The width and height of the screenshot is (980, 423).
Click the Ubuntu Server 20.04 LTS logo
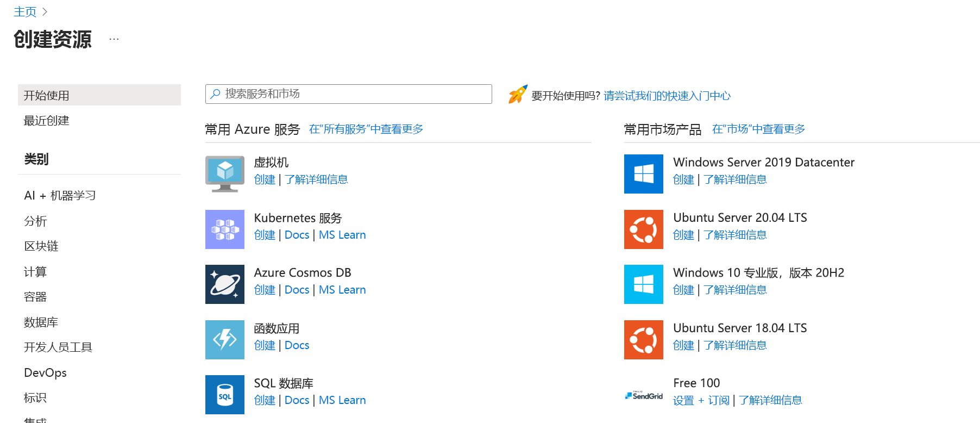point(644,229)
